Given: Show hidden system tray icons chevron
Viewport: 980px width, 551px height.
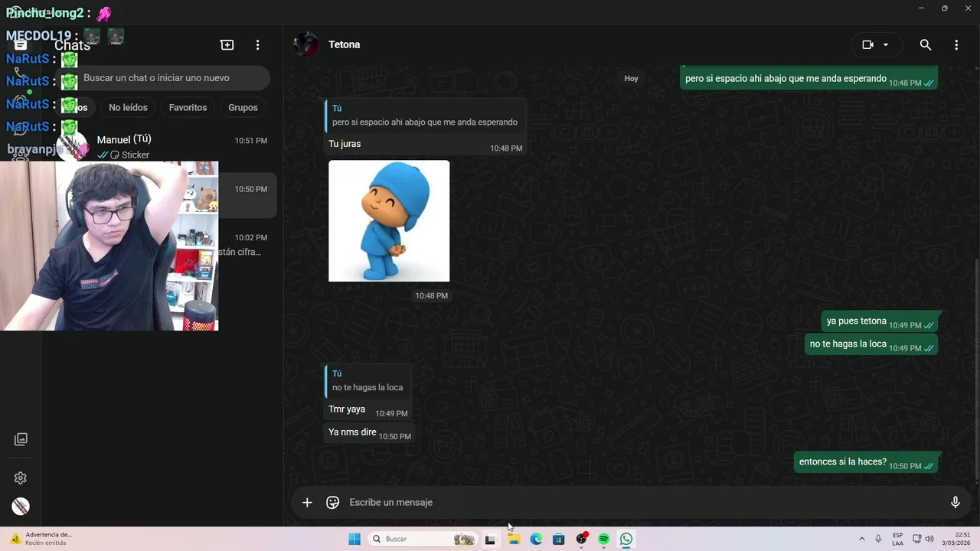Looking at the screenshot, I should click(x=862, y=539).
